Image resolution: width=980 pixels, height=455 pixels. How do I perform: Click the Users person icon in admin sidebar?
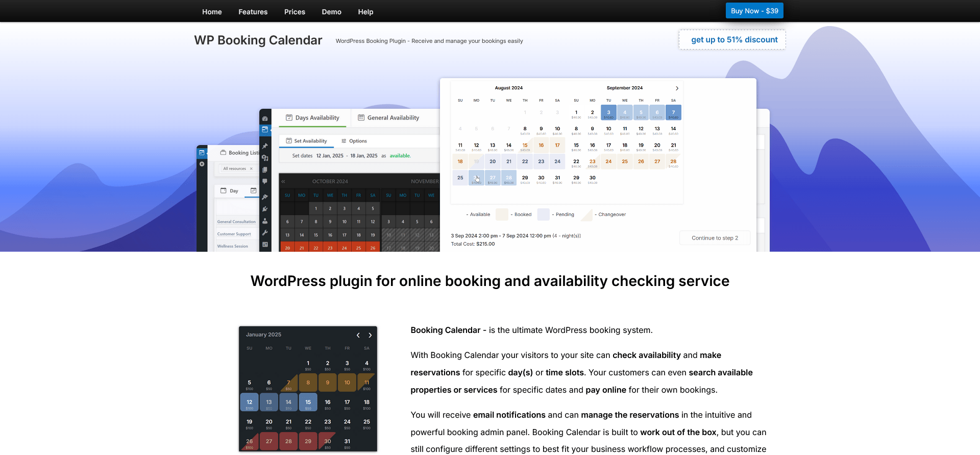(x=265, y=221)
